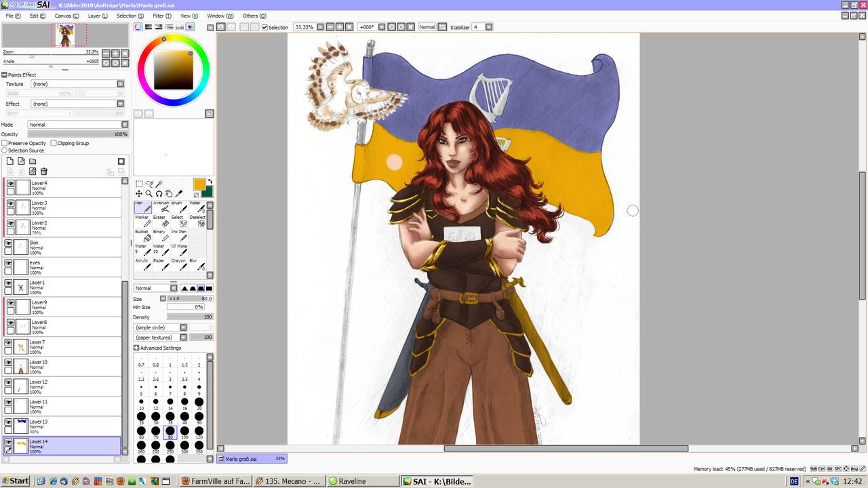868x488 pixels.
Task: Create a new normal layer
Action: click(x=10, y=161)
